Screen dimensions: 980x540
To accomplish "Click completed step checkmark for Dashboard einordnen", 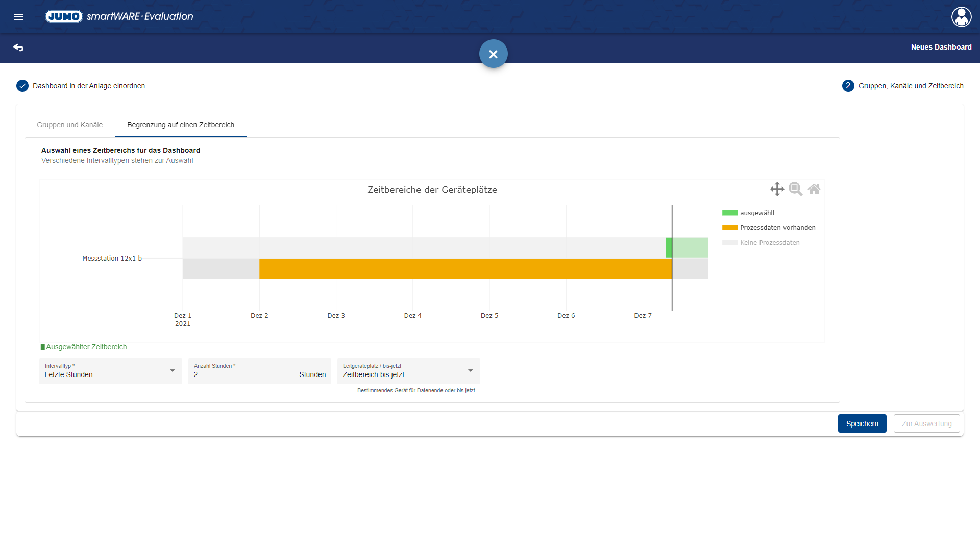I will click(x=22, y=86).
